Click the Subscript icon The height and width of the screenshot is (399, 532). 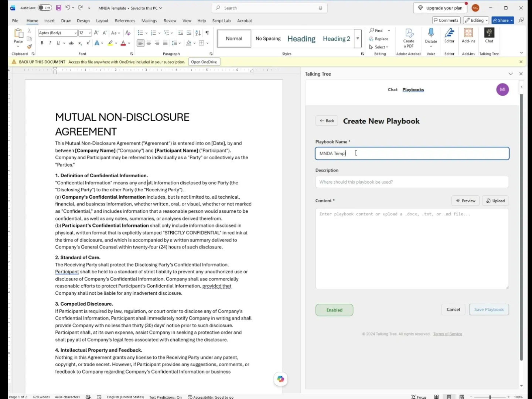click(x=80, y=43)
